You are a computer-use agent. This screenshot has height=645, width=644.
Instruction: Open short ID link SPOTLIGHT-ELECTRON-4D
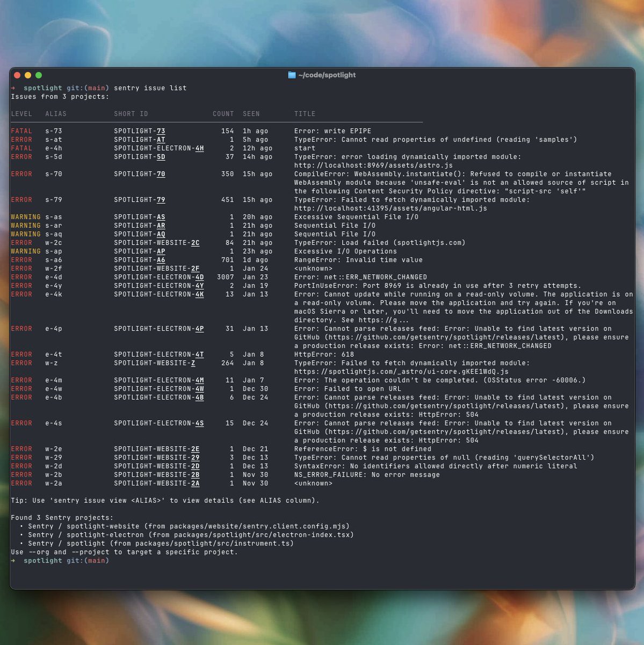pos(159,277)
